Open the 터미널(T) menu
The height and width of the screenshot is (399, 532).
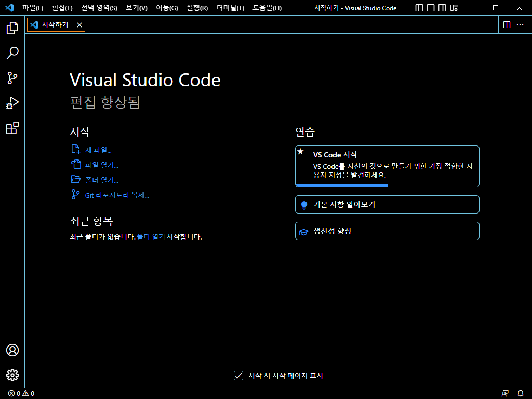230,8
